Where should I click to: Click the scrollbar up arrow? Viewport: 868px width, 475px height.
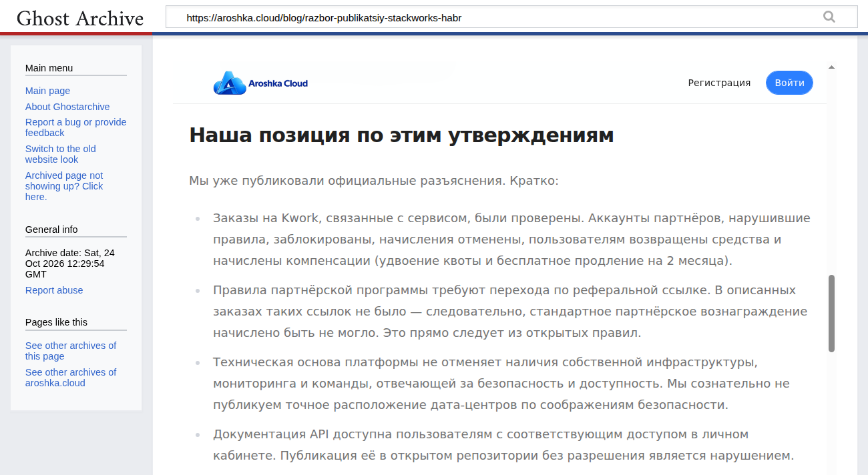click(831, 67)
